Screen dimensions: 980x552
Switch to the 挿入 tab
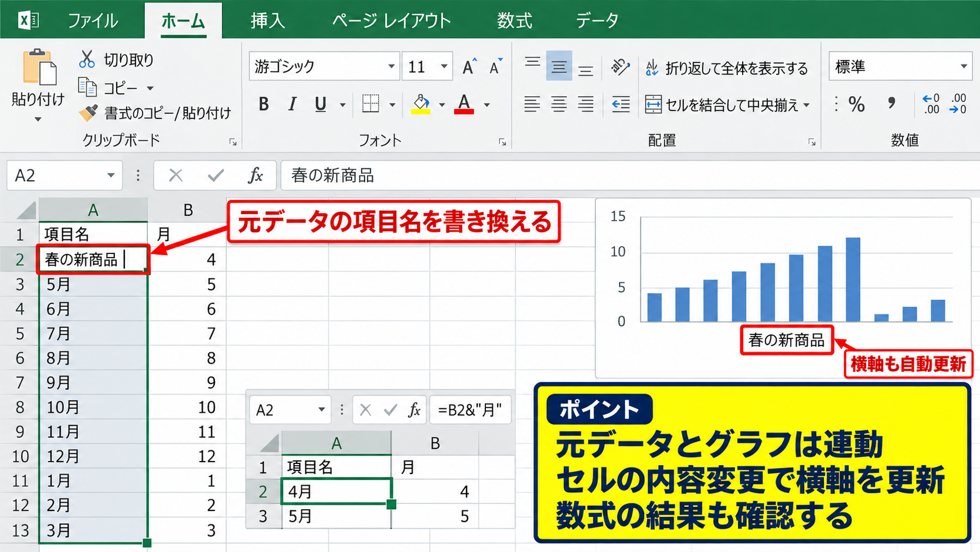pos(267,21)
